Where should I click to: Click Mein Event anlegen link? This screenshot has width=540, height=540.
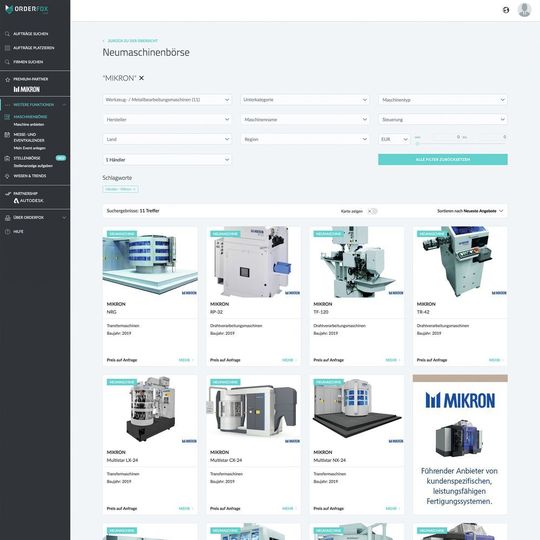click(x=30, y=148)
